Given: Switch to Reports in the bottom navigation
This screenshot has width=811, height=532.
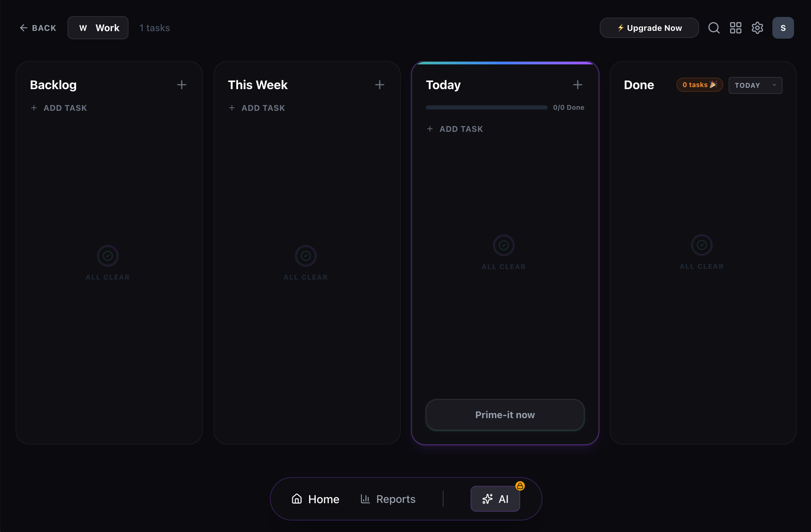Looking at the screenshot, I should [x=388, y=499].
